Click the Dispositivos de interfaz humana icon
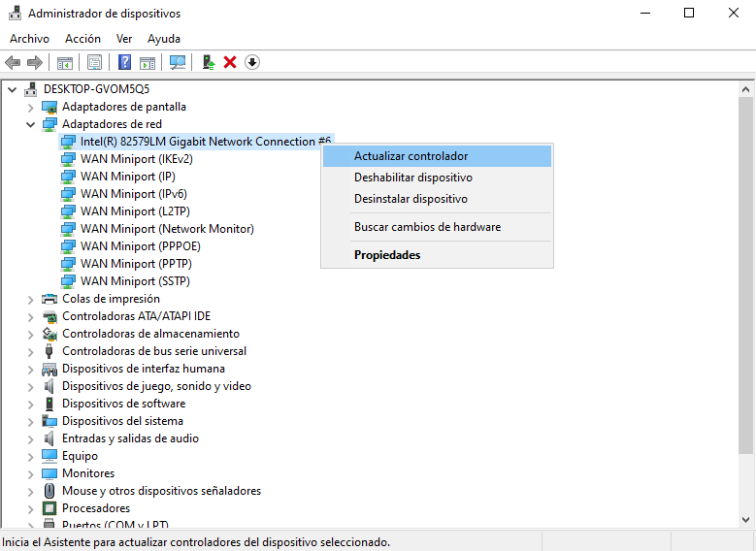This screenshot has width=756, height=551. pos(49,369)
